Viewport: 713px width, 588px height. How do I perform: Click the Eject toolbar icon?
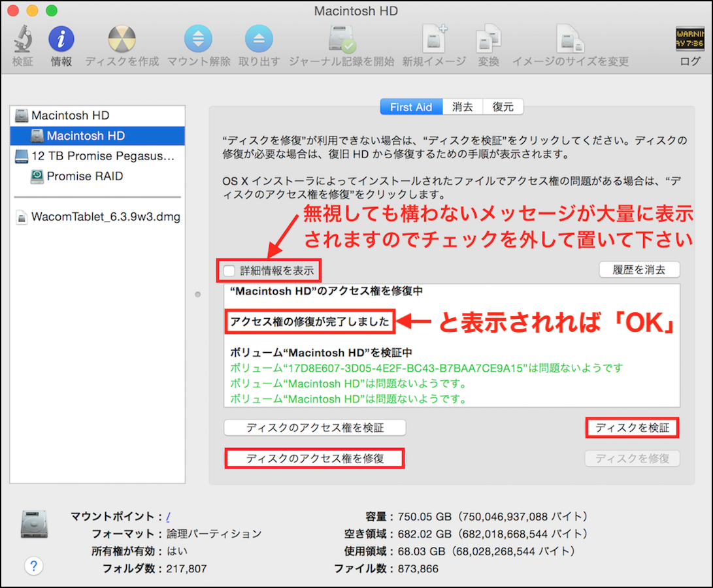(259, 39)
